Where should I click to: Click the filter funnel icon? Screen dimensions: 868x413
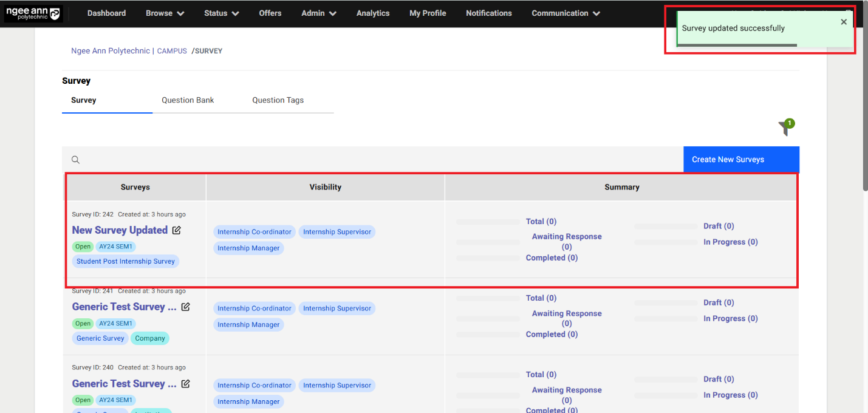point(785,128)
